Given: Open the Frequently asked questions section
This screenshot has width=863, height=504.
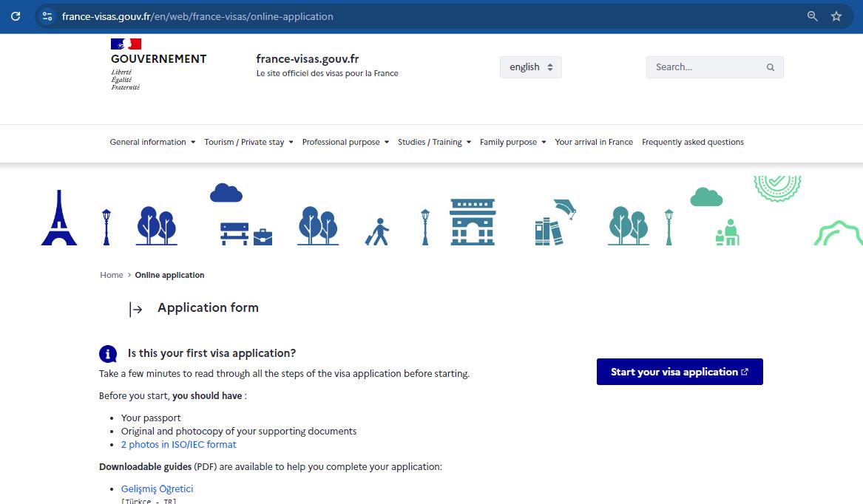Looking at the screenshot, I should pos(692,142).
